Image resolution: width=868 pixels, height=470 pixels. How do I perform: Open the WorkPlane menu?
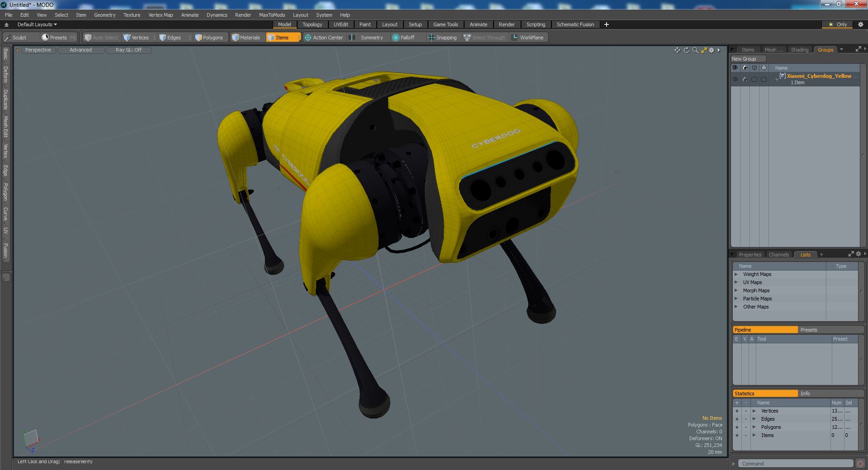(528, 38)
